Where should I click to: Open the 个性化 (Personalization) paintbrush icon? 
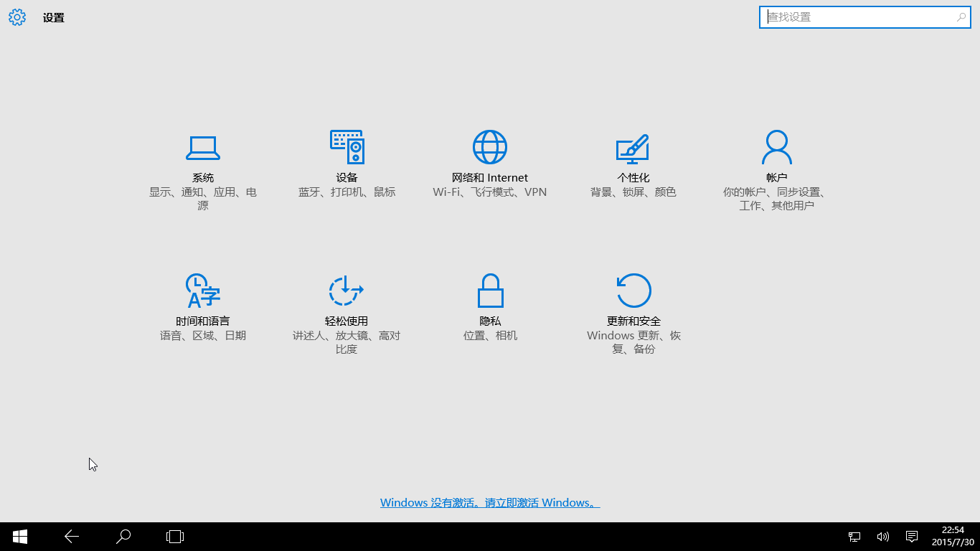pos(633,149)
